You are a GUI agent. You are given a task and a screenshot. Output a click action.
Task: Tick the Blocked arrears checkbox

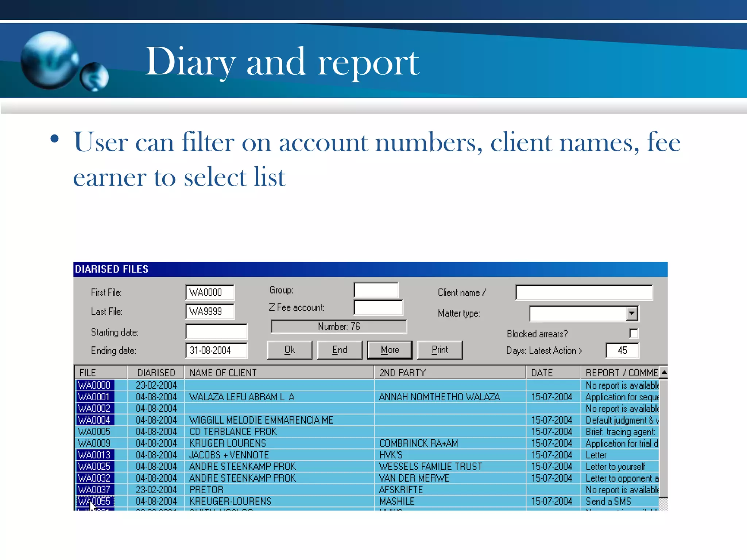point(634,333)
